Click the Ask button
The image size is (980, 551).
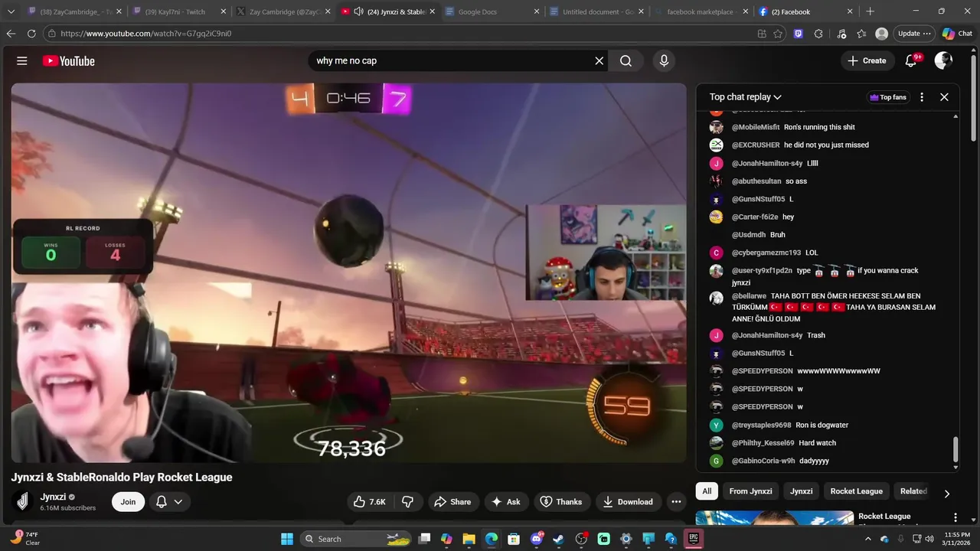coord(505,502)
